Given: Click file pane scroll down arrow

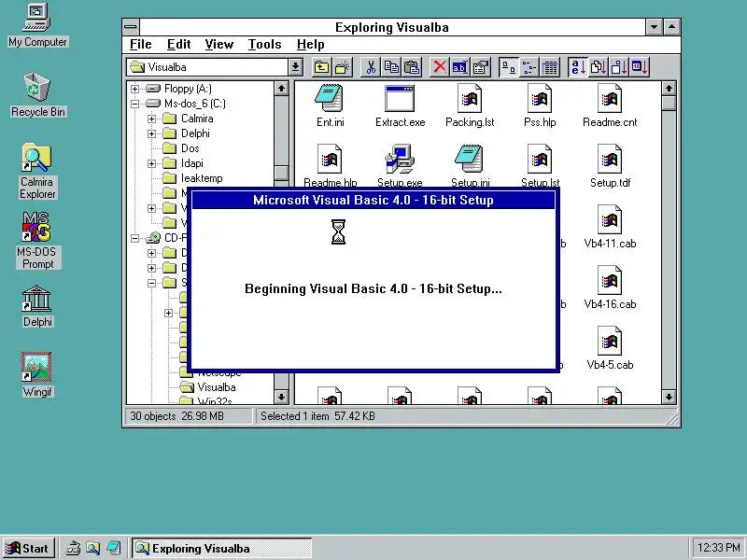Looking at the screenshot, I should click(669, 397).
